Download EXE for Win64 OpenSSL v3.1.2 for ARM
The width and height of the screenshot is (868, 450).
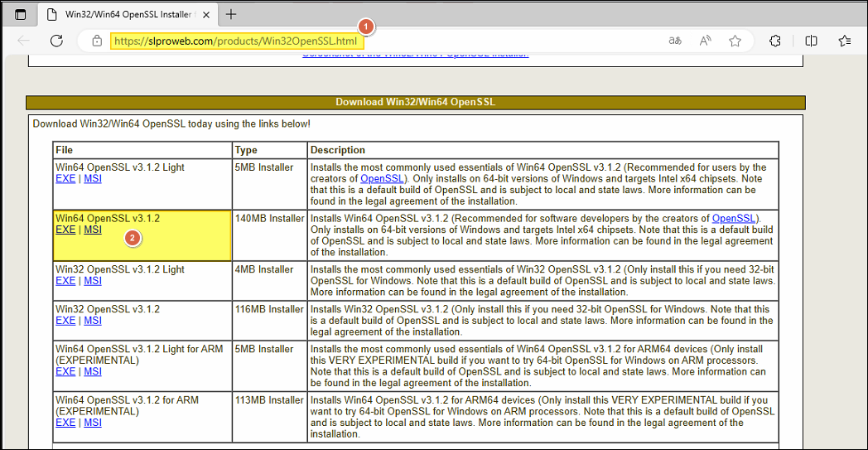click(x=65, y=423)
